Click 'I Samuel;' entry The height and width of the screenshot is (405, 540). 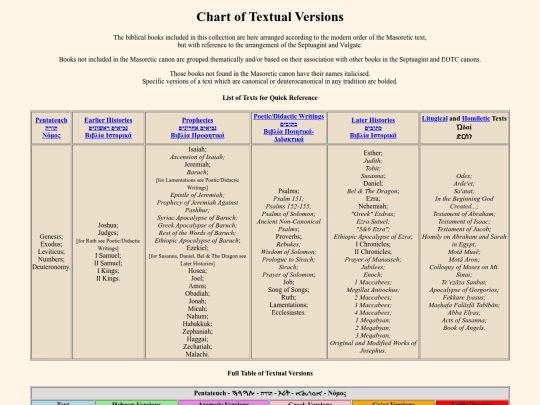pyautogui.click(x=108, y=256)
